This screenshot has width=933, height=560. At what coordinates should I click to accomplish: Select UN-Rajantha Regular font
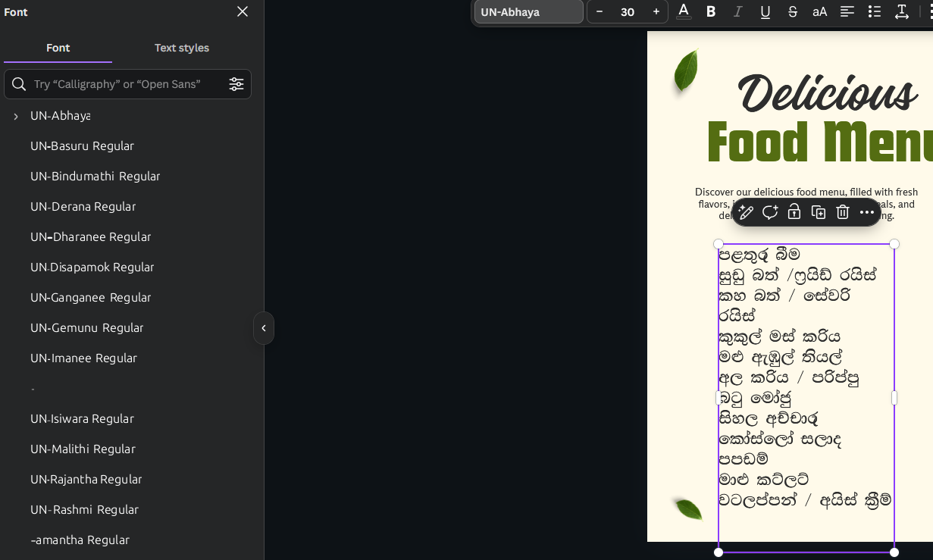(x=86, y=480)
